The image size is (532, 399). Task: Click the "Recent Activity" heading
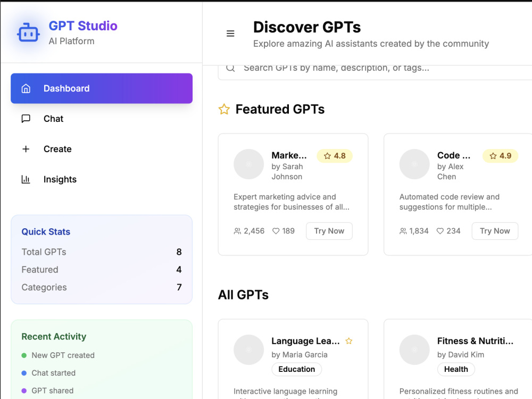[54, 337]
